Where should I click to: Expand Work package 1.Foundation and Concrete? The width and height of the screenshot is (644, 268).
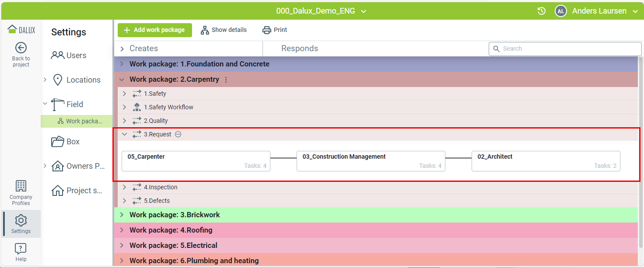pyautogui.click(x=122, y=64)
